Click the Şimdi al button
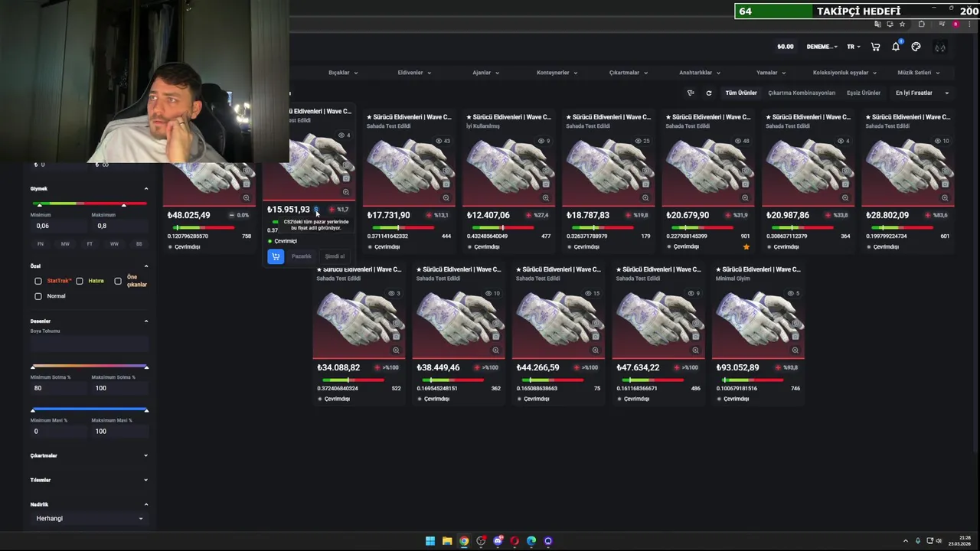980x551 pixels. (335, 256)
